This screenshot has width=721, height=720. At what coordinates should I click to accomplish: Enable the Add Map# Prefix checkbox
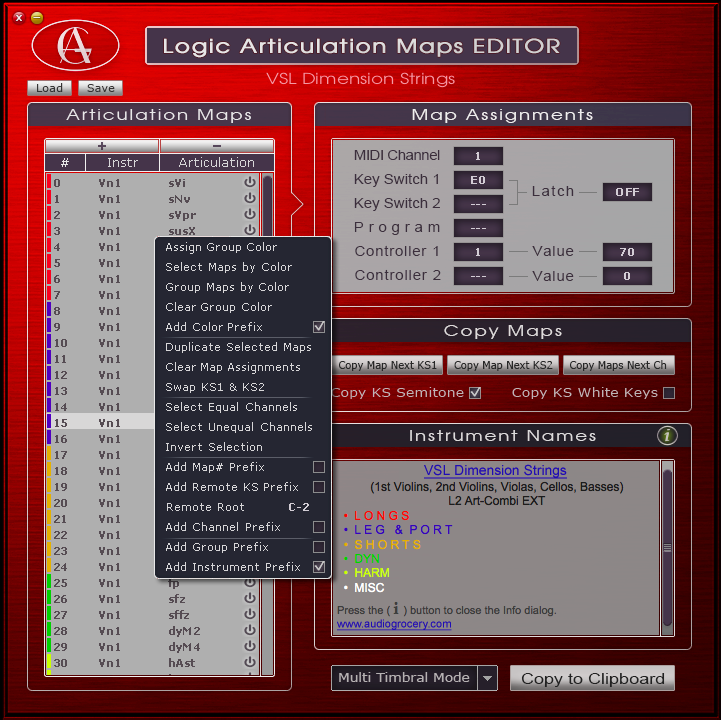pos(319,467)
